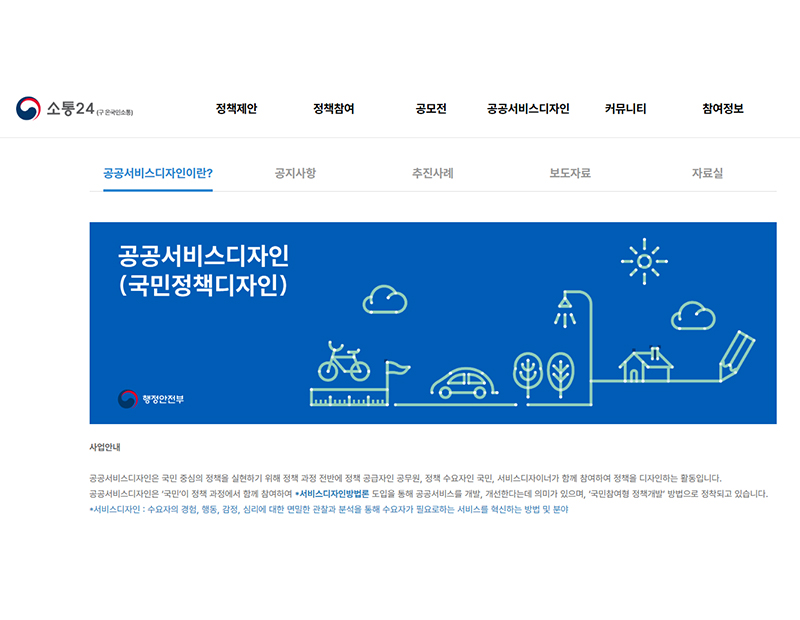Click the sun illustration in banner
This screenshot has height=620, width=800.
[644, 262]
